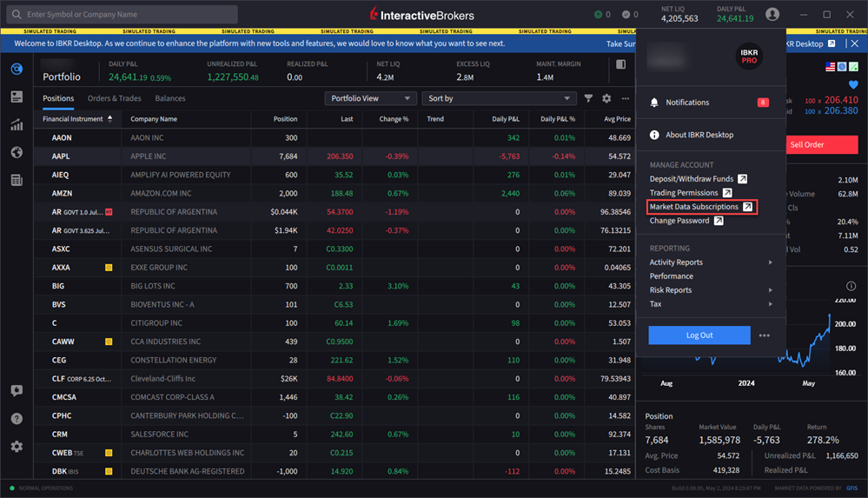Switch to the Positions tab

coord(58,98)
